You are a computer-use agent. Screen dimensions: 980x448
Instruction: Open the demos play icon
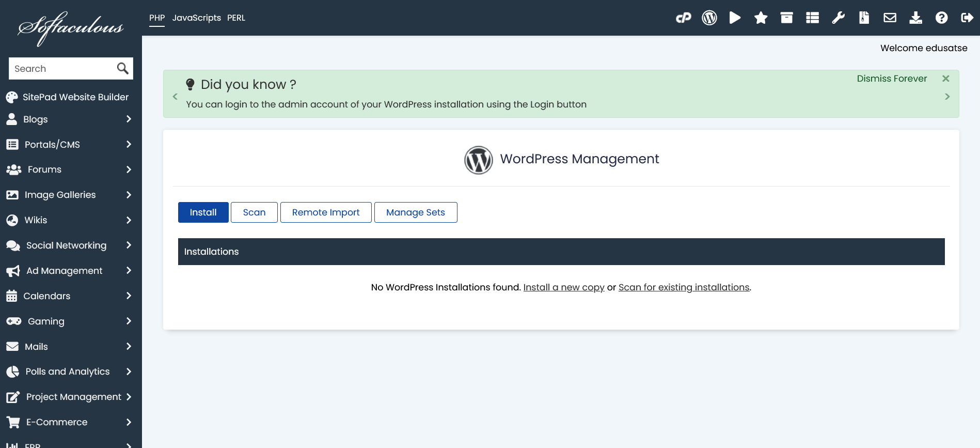point(735,18)
